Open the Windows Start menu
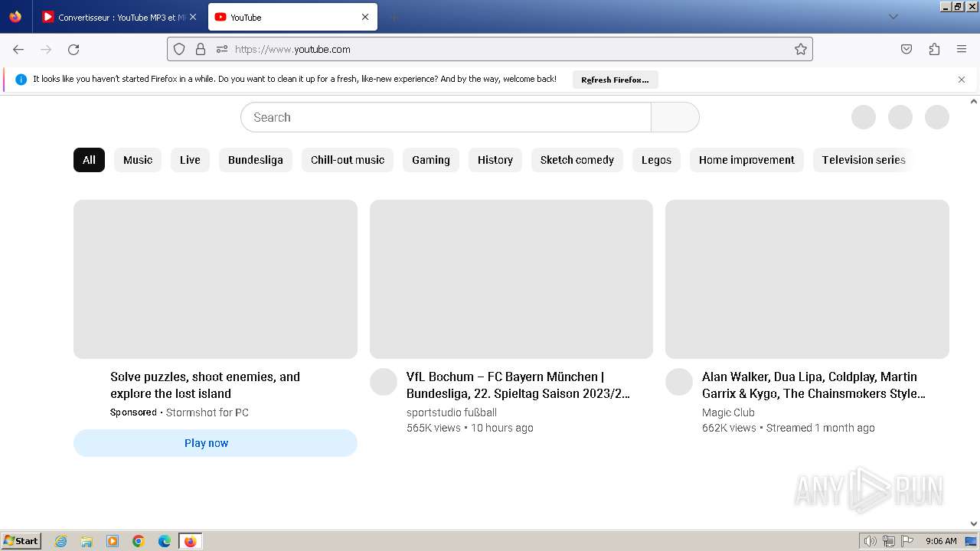This screenshot has height=551, width=980. click(x=21, y=541)
